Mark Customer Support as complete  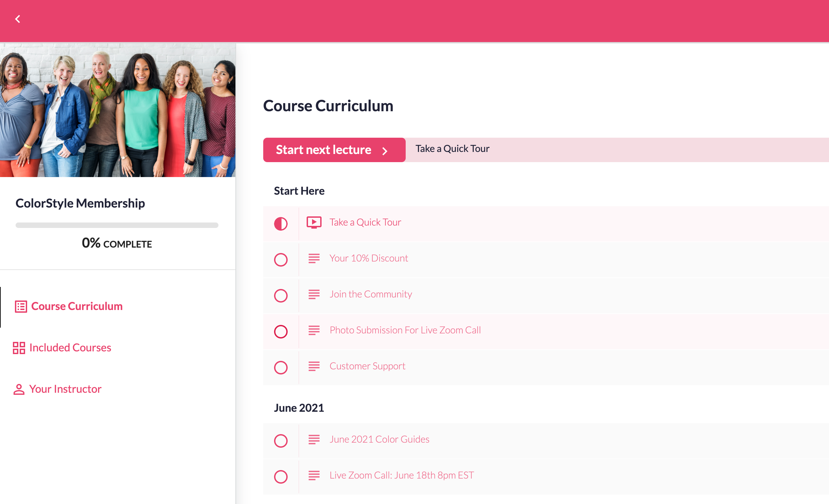coord(281,368)
